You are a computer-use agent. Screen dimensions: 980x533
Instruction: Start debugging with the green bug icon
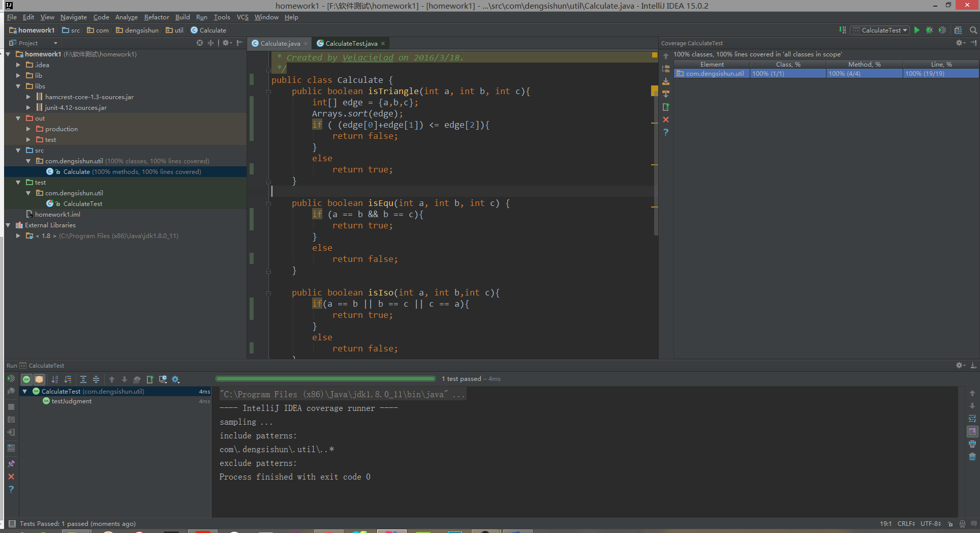coord(929,31)
